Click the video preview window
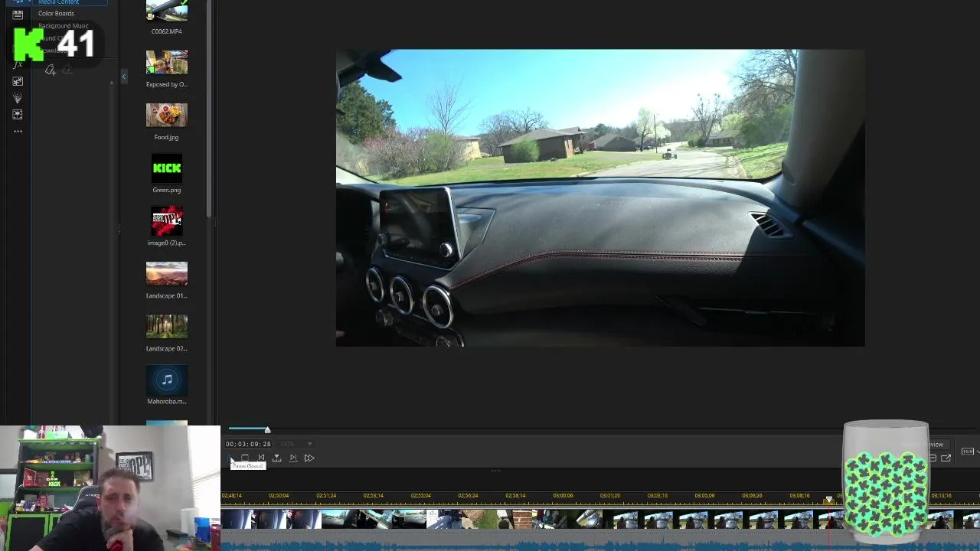The height and width of the screenshot is (551, 980). pos(600,198)
